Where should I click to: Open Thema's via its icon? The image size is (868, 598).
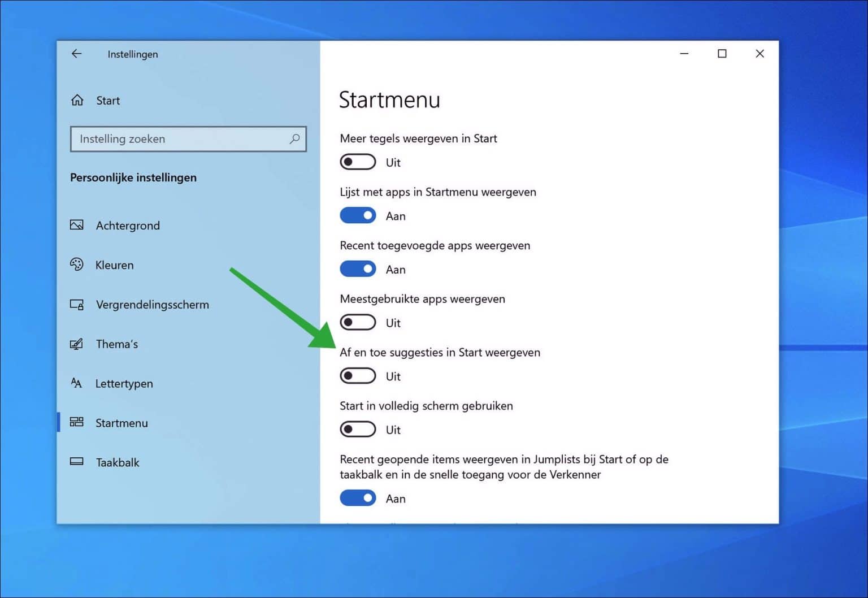click(x=77, y=344)
